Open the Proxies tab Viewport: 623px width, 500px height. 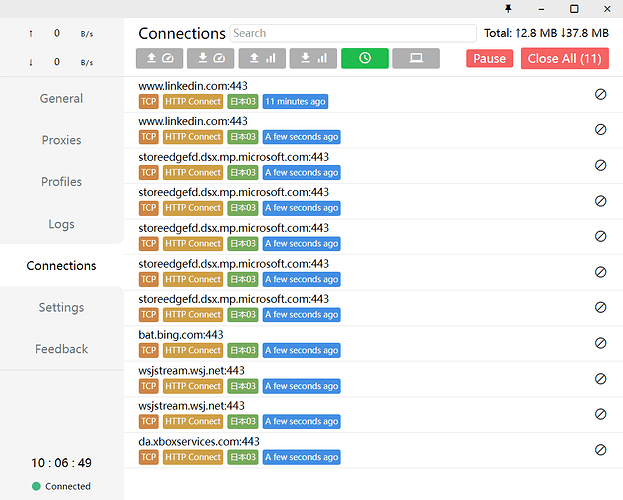[62, 140]
